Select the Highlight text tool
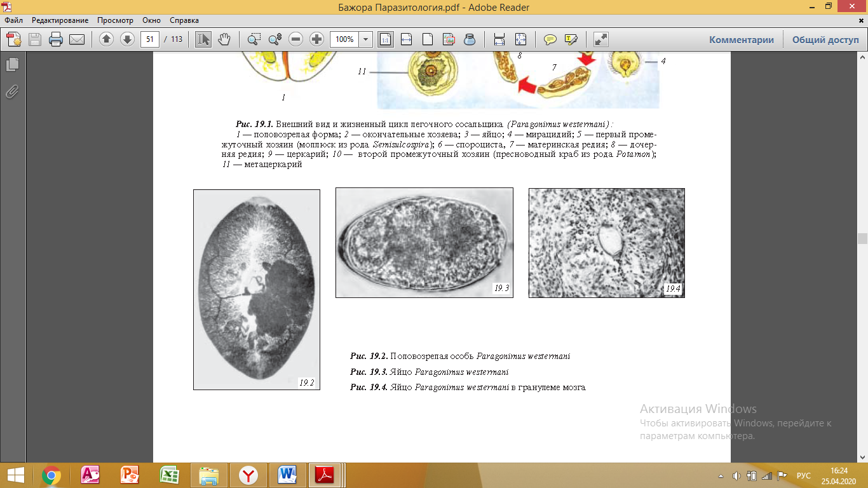This screenshot has width=868, height=488. pos(571,39)
